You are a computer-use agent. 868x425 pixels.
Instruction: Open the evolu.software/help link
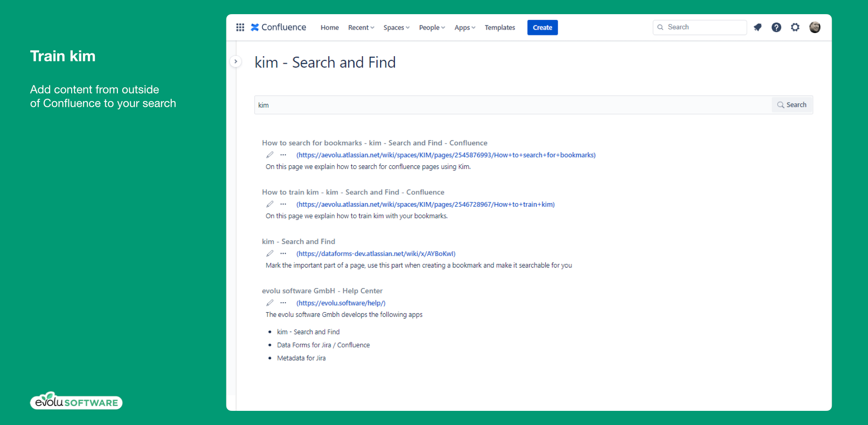[x=341, y=303]
